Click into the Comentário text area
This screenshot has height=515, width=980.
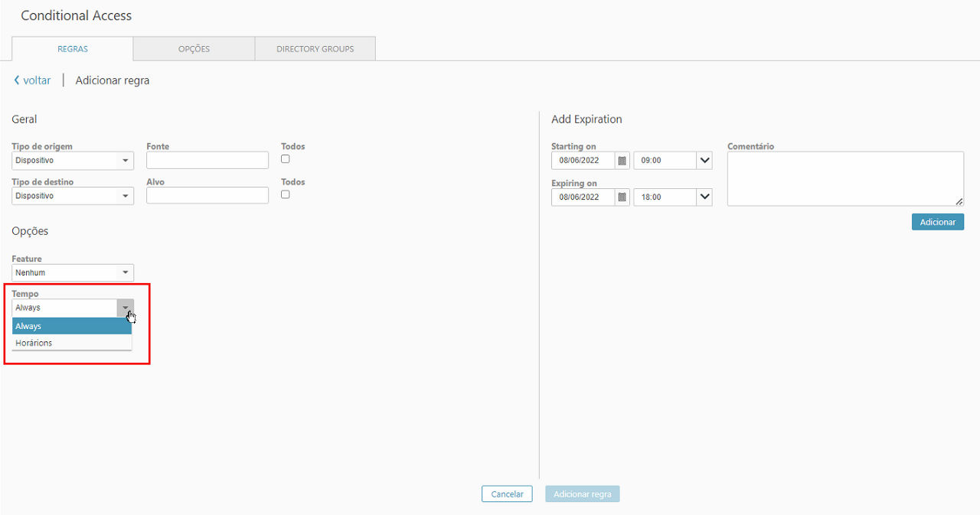point(845,178)
